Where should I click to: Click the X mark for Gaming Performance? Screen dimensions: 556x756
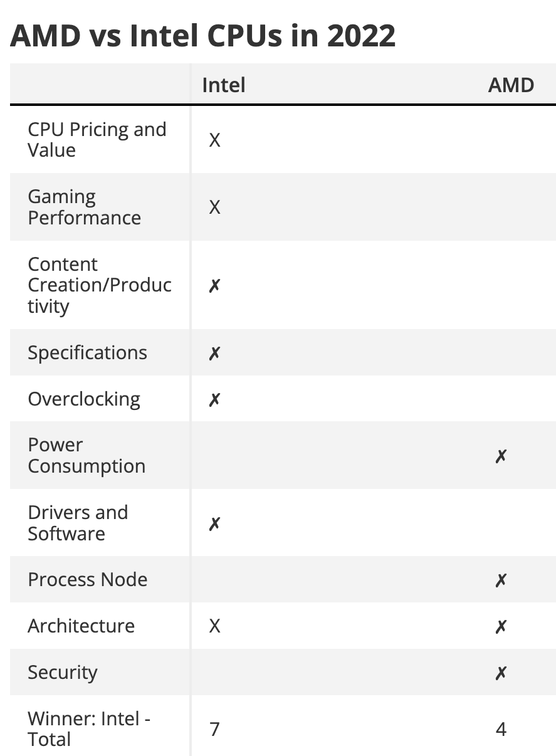point(214,207)
